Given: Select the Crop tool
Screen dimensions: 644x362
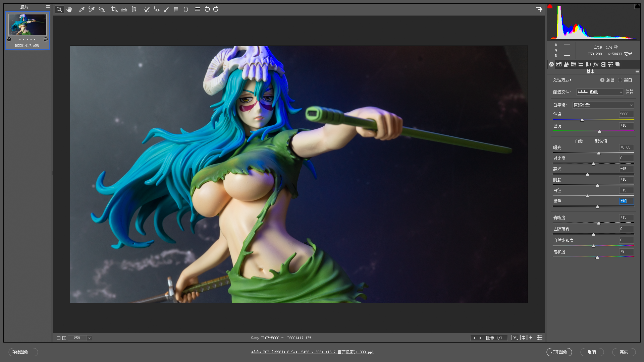Looking at the screenshot, I should coord(114,9).
